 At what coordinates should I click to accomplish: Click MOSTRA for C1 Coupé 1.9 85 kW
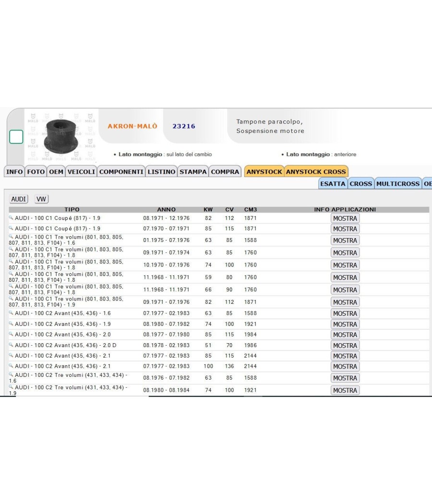pyautogui.click(x=345, y=228)
